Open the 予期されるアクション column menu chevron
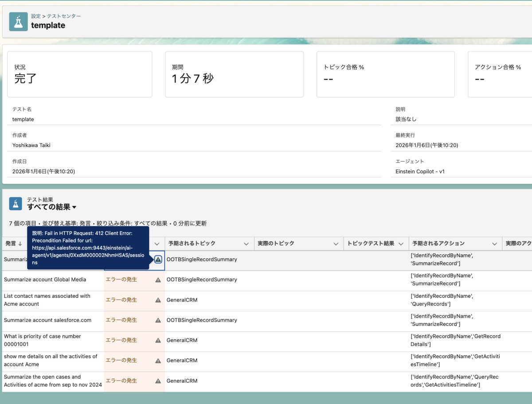 494,243
